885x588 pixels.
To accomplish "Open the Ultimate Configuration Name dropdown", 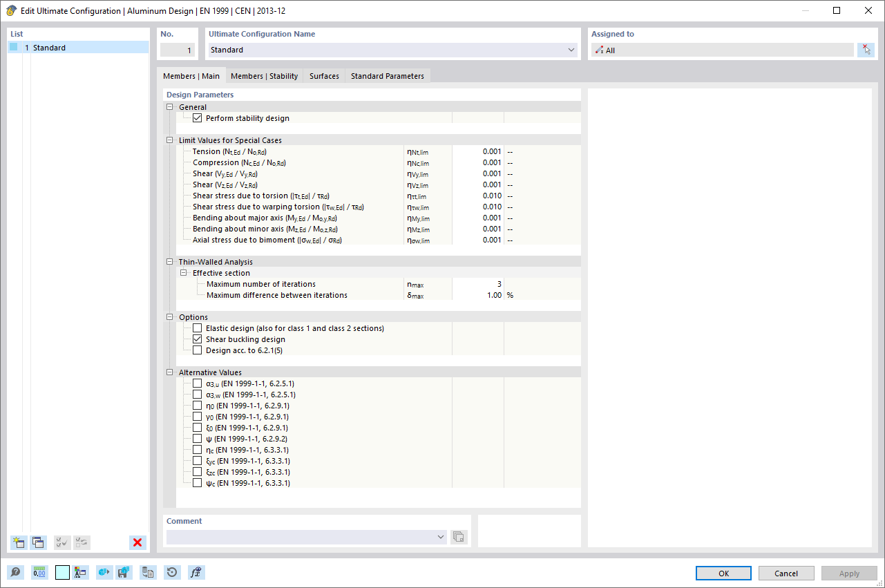I will click(x=571, y=50).
